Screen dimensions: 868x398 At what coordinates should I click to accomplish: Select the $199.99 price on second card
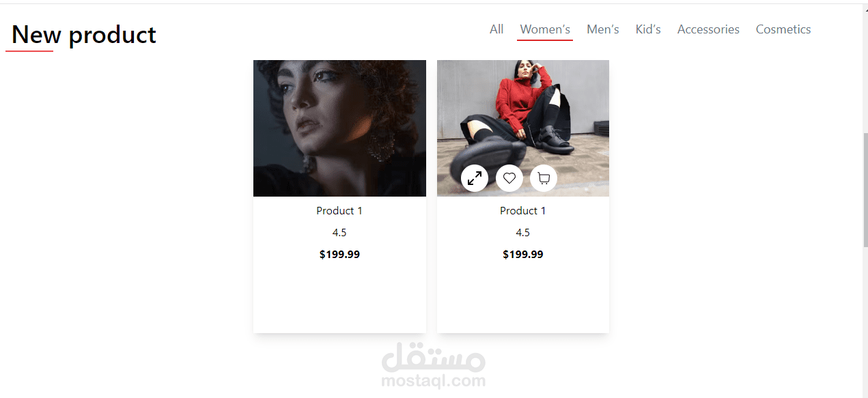[523, 255]
